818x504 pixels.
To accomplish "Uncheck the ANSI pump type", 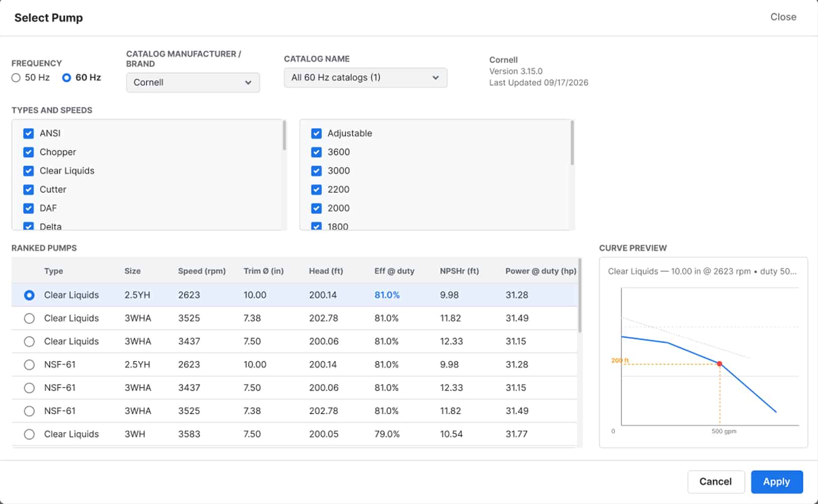I will point(29,133).
